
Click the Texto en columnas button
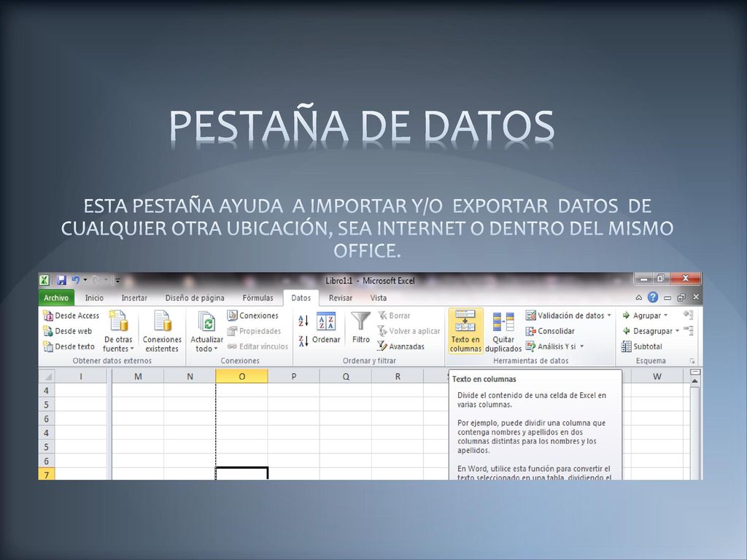(x=465, y=332)
